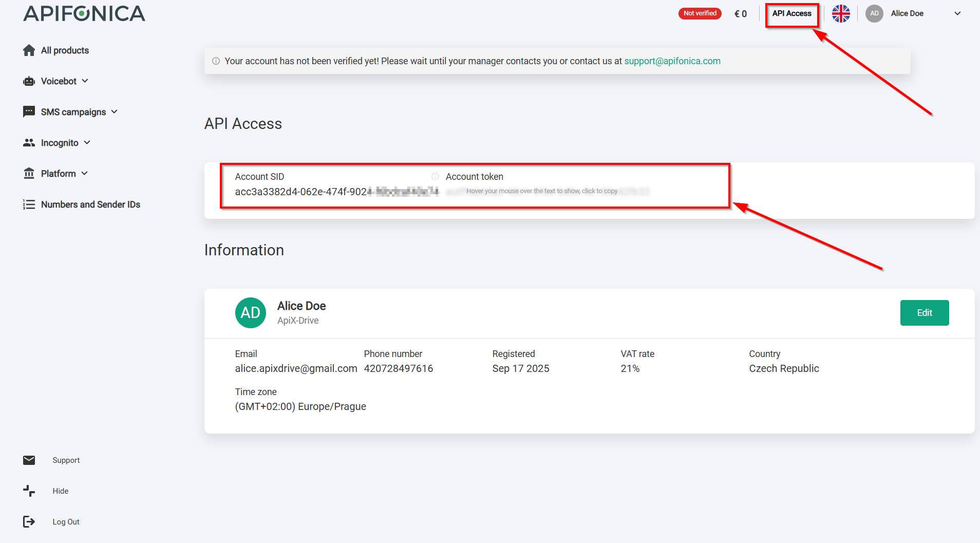Viewport: 980px width, 543px height.
Task: Click the SMS campaigns chat bubble icon
Action: click(x=29, y=112)
